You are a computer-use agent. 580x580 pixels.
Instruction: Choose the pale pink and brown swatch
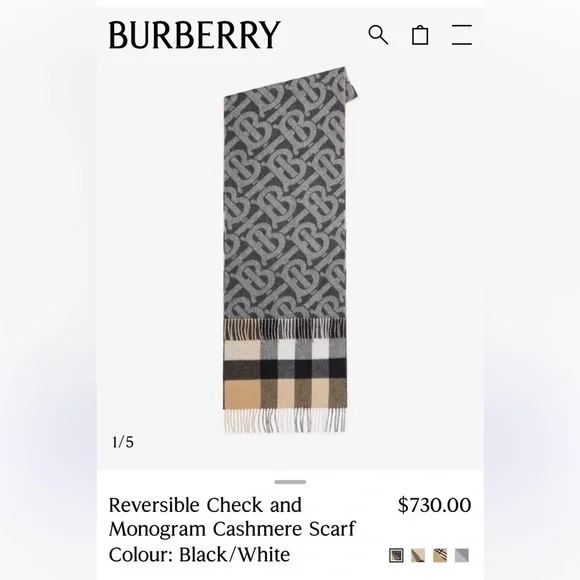418,555
